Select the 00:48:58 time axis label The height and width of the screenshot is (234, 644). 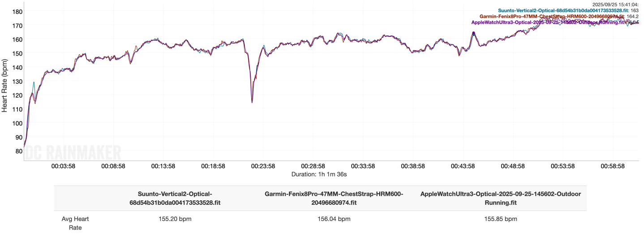pyautogui.click(x=513, y=166)
